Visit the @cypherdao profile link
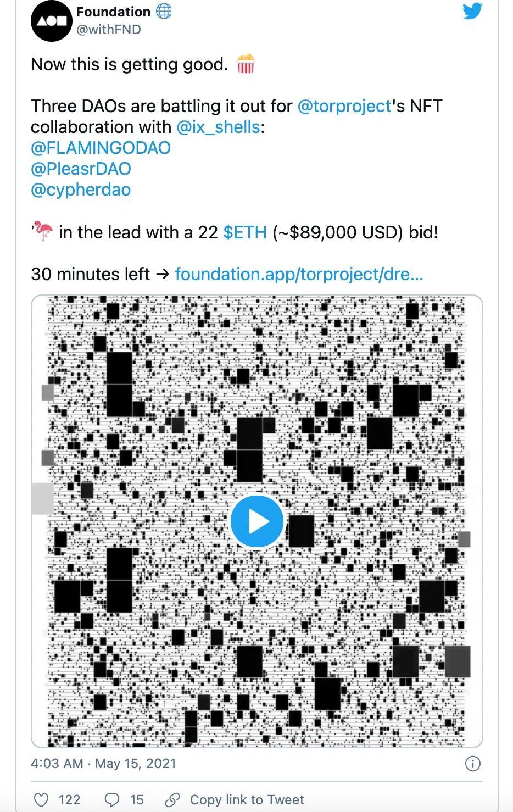The height and width of the screenshot is (812, 513). pos(81,190)
